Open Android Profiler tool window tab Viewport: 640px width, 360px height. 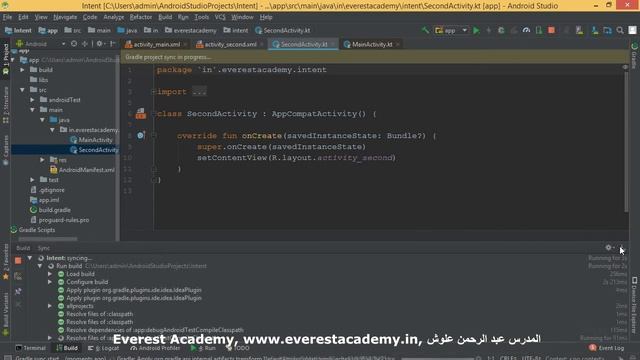(156, 348)
